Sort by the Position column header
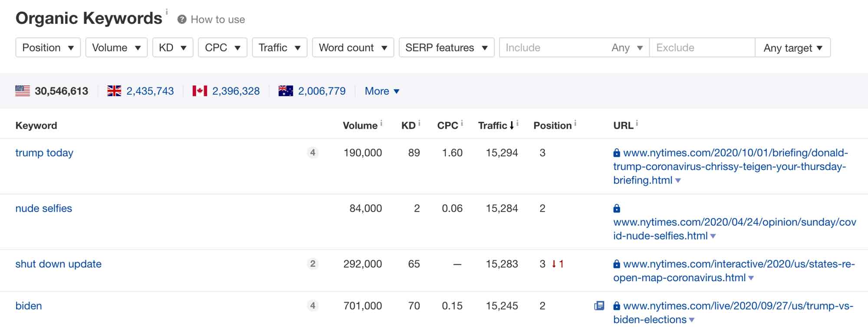 [x=552, y=126]
